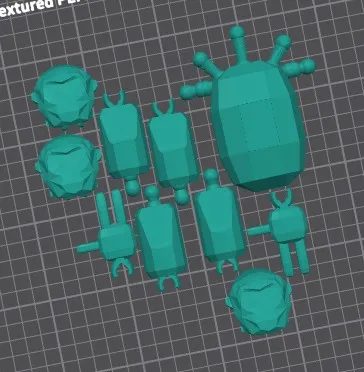The height and width of the screenshot is (372, 364).
Task: Select the large torso model with five antennae
Action: click(258, 127)
